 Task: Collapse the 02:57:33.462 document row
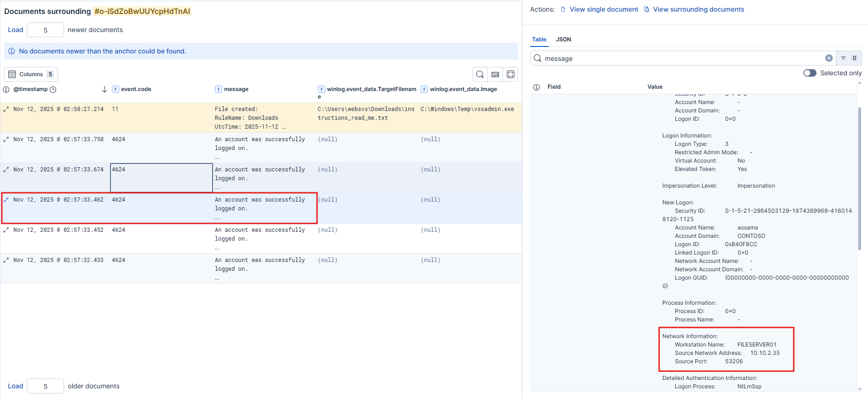(x=6, y=200)
